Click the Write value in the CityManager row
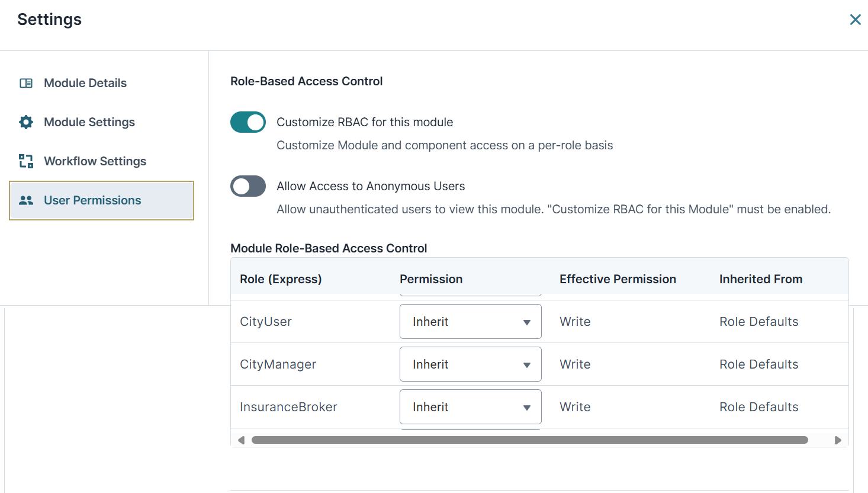 point(575,364)
